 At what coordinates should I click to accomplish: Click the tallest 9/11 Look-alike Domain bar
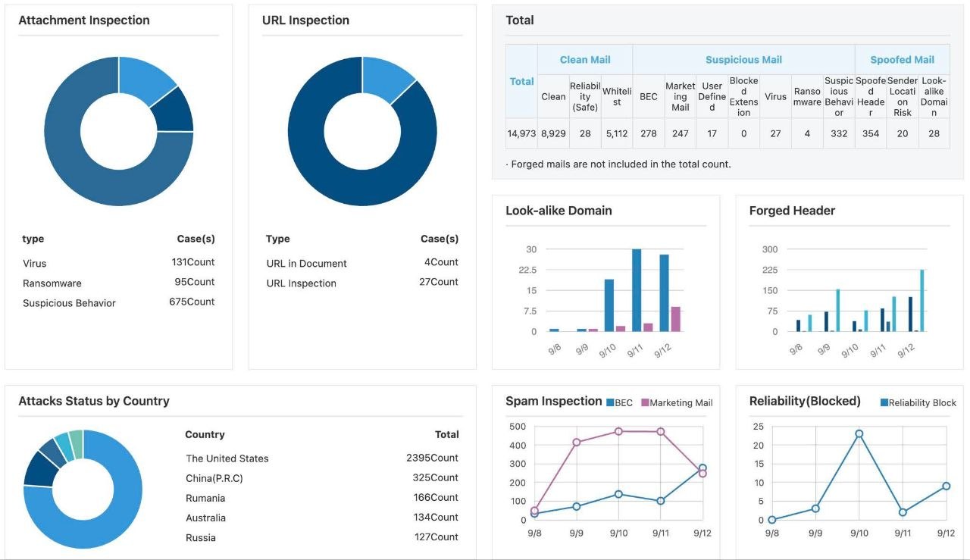[637, 290]
